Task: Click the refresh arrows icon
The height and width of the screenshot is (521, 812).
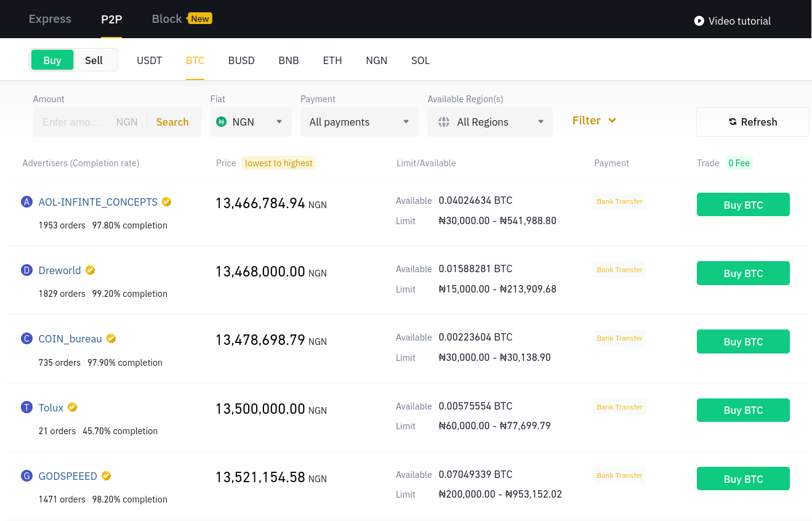Action: tap(733, 122)
